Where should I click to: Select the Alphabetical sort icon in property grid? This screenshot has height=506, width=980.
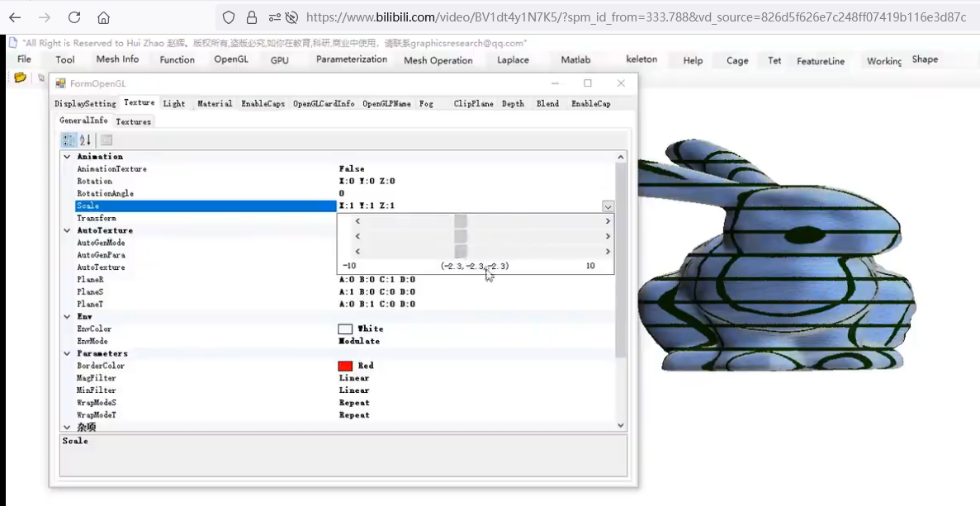86,140
